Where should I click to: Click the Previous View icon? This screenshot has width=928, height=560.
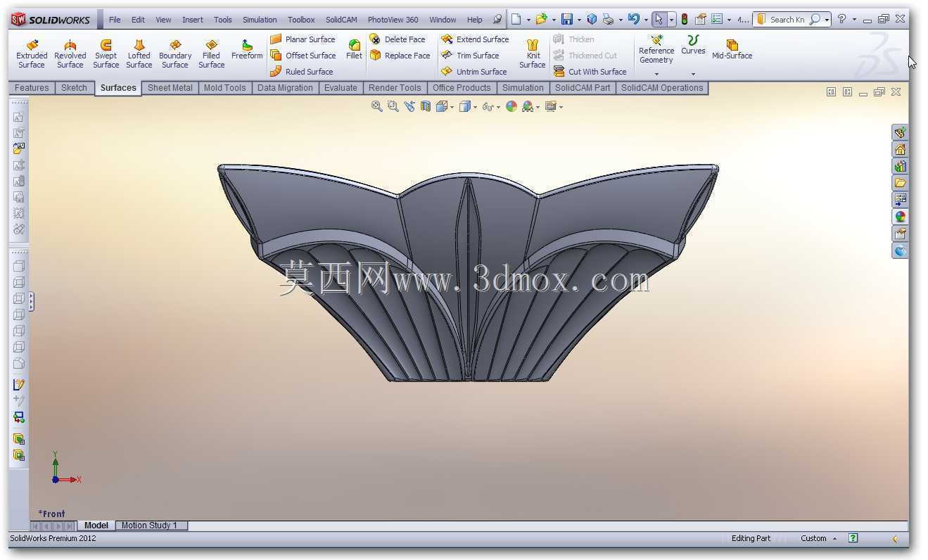point(409,106)
